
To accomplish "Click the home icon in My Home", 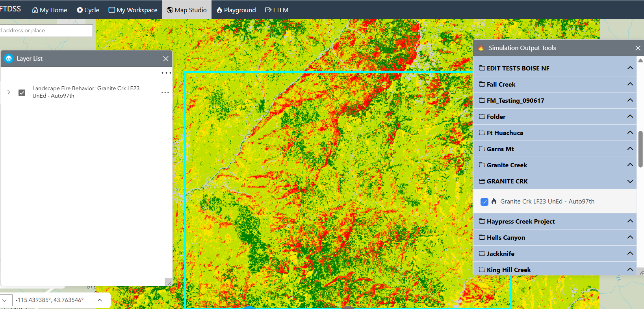I will (x=35, y=10).
